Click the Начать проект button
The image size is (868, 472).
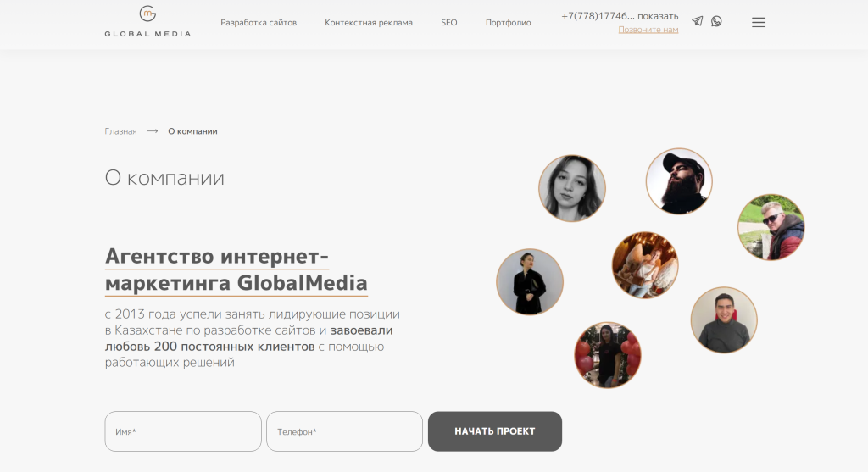[x=495, y=431]
